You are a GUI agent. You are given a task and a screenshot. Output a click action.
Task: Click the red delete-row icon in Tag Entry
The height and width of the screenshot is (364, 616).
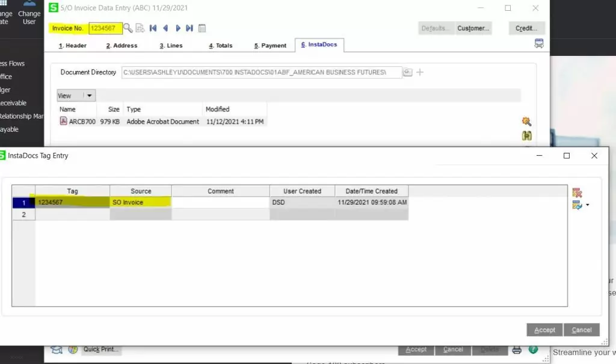[x=578, y=193]
